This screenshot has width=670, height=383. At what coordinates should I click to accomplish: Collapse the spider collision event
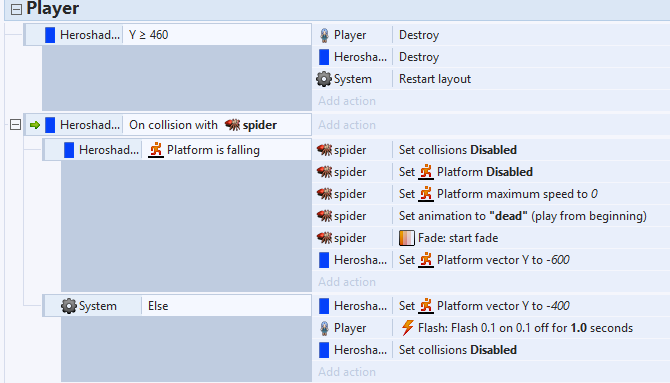[15, 125]
